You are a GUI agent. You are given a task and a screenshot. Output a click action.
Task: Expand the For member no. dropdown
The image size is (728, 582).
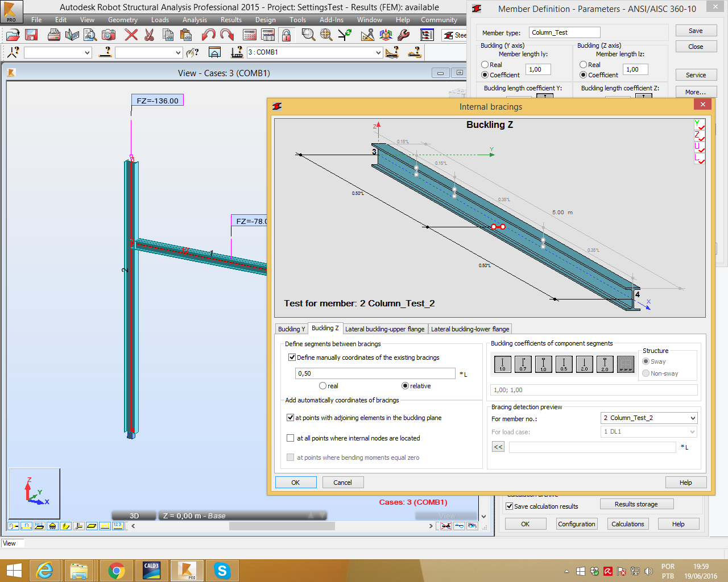pos(692,418)
